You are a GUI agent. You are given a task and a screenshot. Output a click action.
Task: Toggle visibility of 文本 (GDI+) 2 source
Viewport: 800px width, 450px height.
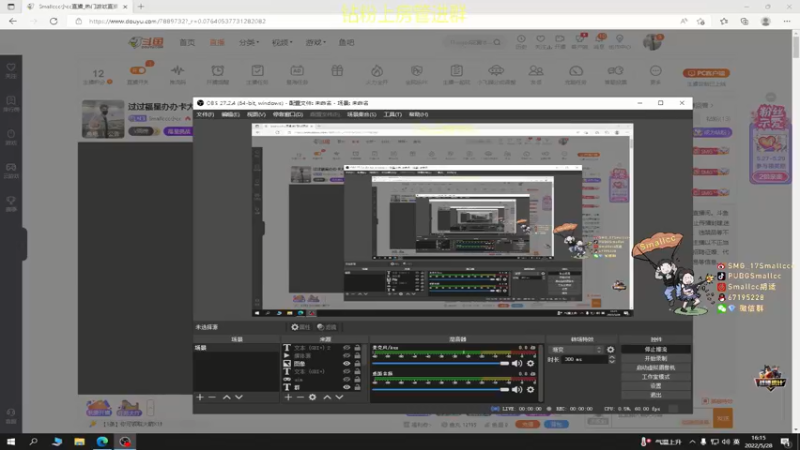click(x=346, y=348)
